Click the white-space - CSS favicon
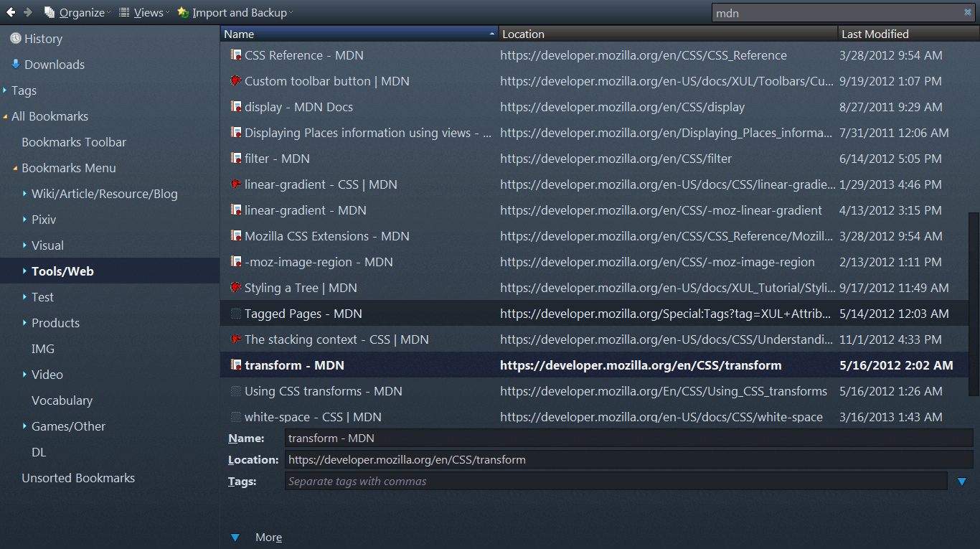 (236, 417)
